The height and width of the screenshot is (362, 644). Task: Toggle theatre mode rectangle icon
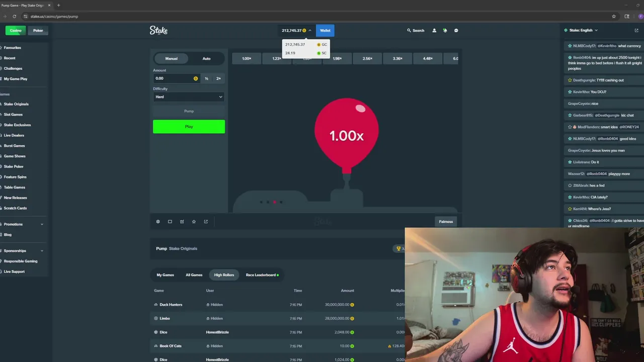[170, 222]
